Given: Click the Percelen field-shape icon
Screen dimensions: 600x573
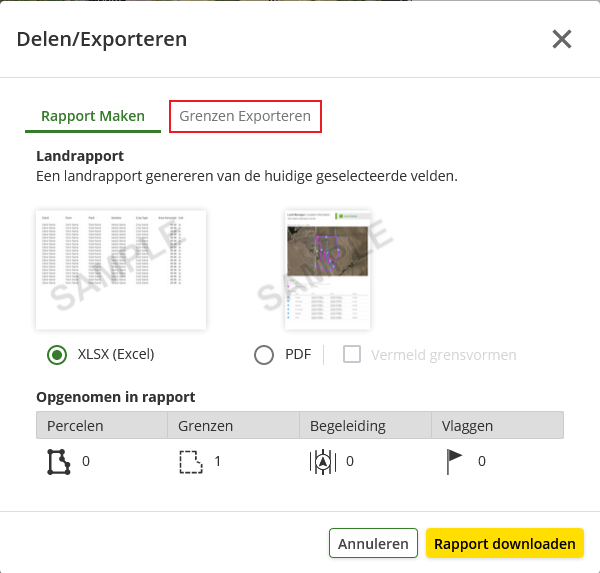Looking at the screenshot, I should pyautogui.click(x=59, y=462).
